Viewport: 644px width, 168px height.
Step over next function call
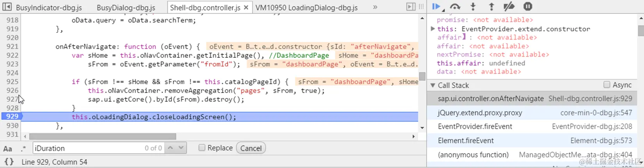click(455, 6)
